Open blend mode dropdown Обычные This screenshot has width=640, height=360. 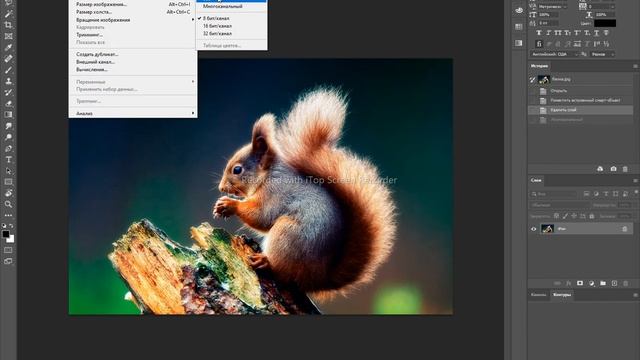tap(560, 205)
